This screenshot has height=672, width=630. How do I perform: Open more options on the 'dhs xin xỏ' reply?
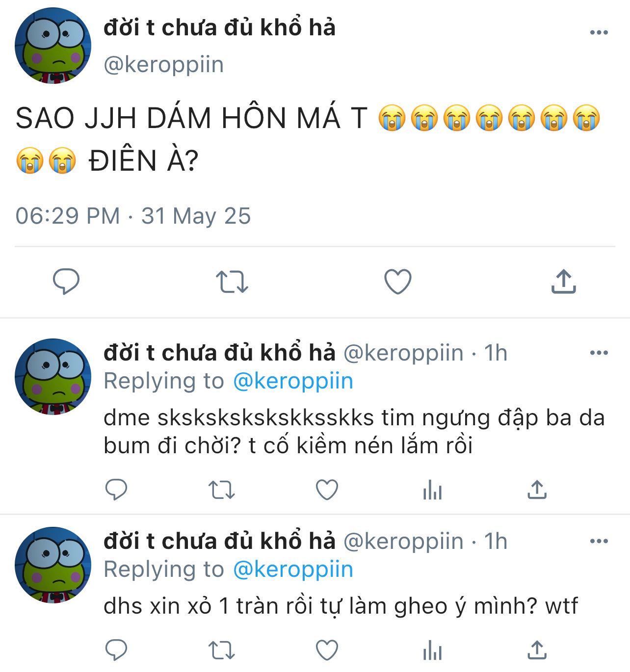(x=599, y=541)
